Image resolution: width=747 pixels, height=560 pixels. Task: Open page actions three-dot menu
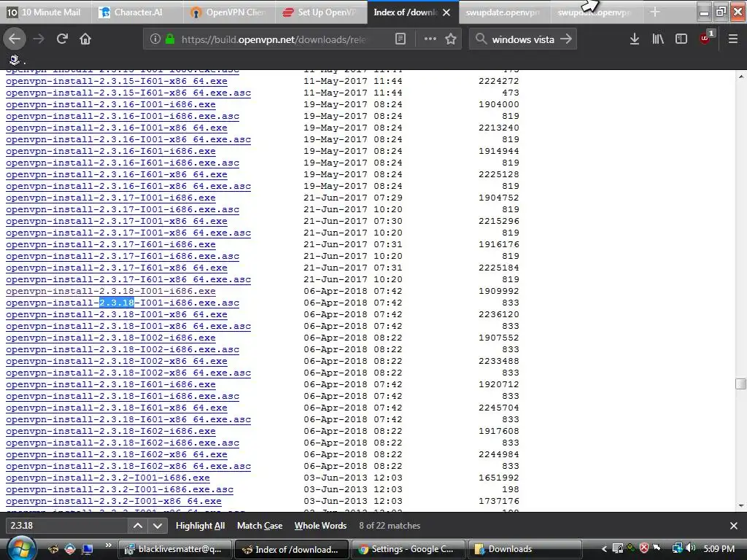(430, 39)
